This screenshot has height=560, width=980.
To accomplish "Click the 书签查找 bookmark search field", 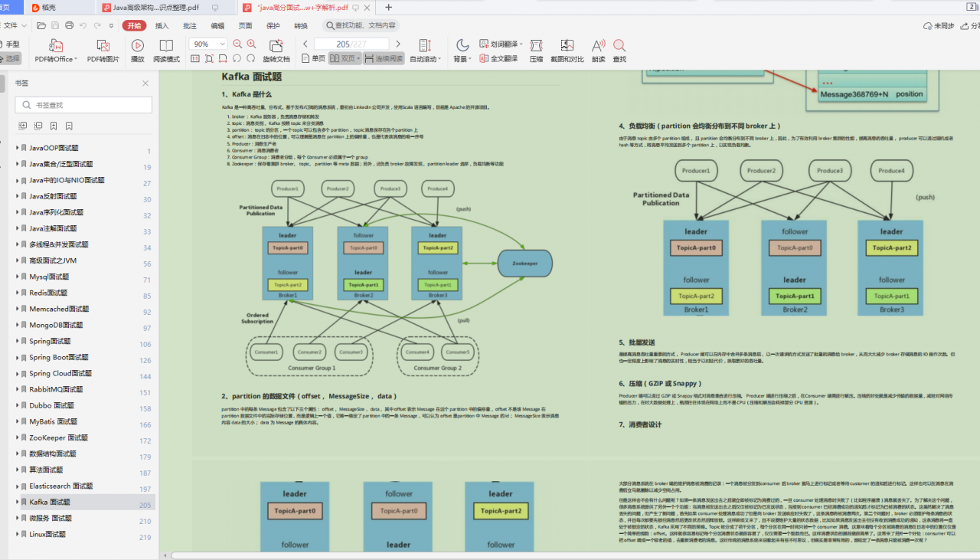I will coord(83,105).
